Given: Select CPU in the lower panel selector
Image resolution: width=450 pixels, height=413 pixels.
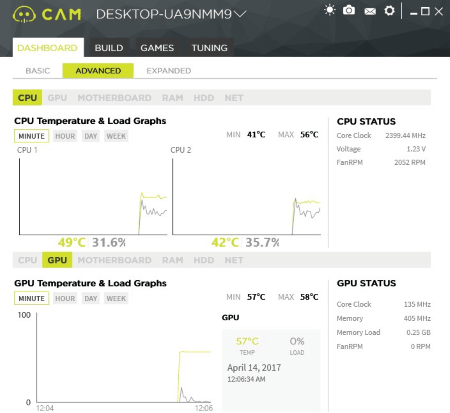Looking at the screenshot, I should pyautogui.click(x=27, y=260).
